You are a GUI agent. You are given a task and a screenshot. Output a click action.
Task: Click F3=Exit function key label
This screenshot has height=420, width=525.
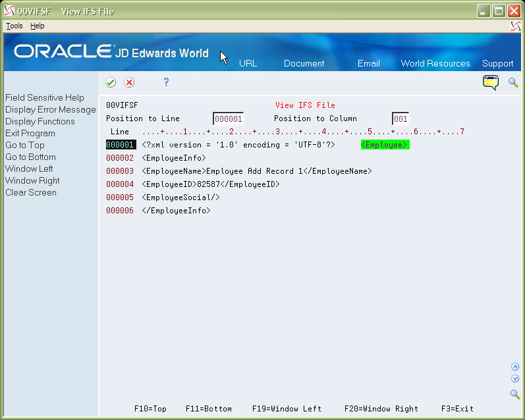pyautogui.click(x=457, y=409)
